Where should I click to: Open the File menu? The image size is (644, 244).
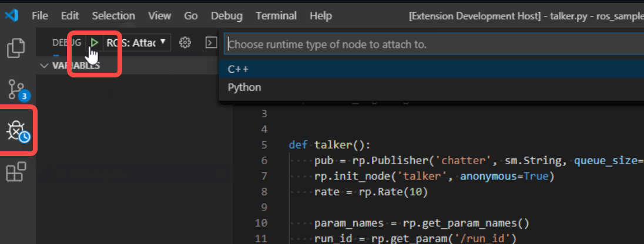(x=40, y=16)
